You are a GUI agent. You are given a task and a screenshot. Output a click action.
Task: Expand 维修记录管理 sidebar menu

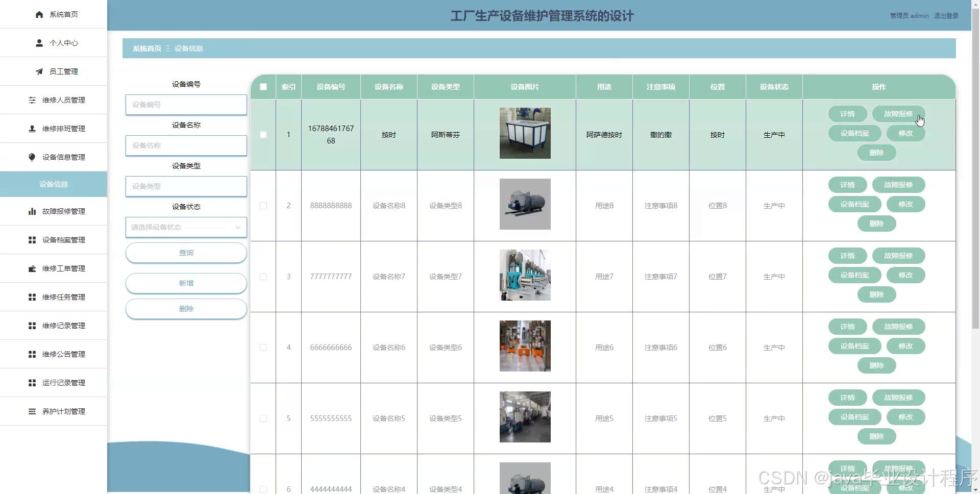pos(54,326)
